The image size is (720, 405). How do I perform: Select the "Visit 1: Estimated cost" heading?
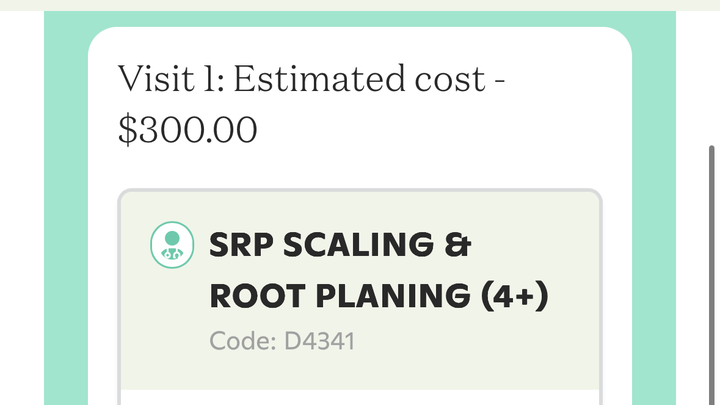312,78
